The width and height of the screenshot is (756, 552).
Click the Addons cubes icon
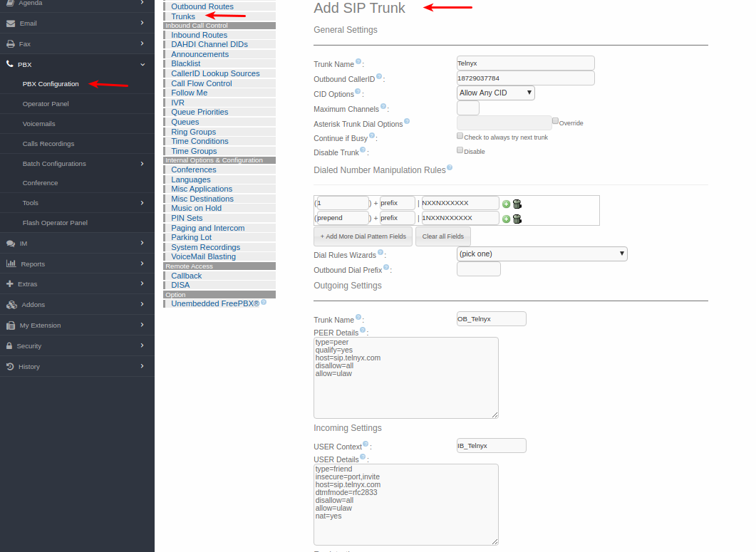click(11, 305)
